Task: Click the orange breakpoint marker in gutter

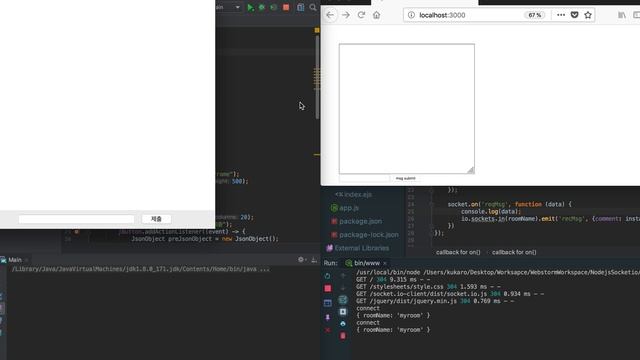Action: (x=77, y=231)
